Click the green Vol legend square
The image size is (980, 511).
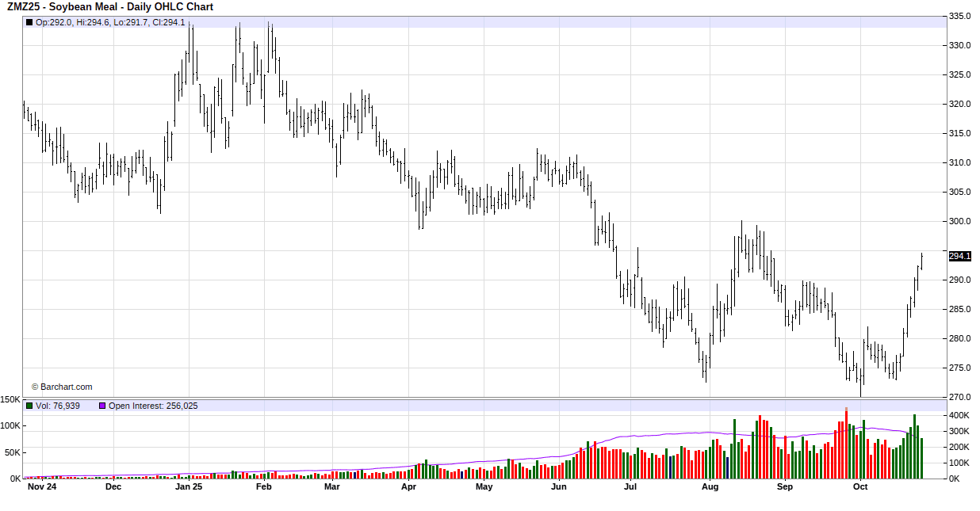[x=29, y=406]
